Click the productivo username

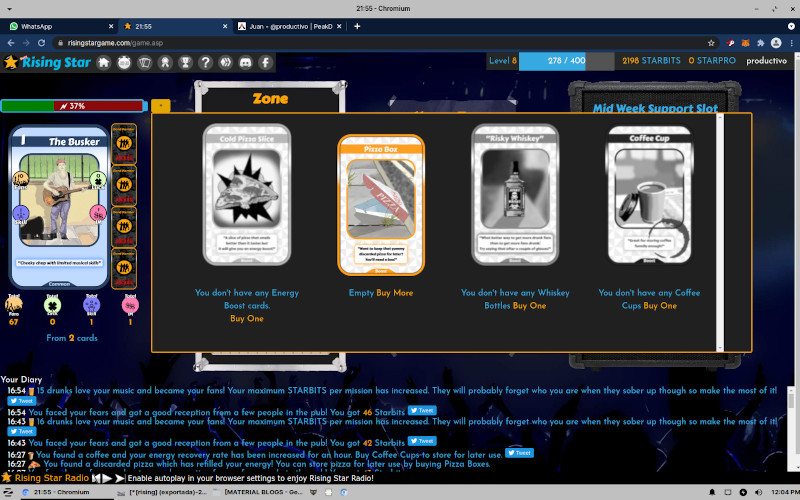click(x=766, y=61)
